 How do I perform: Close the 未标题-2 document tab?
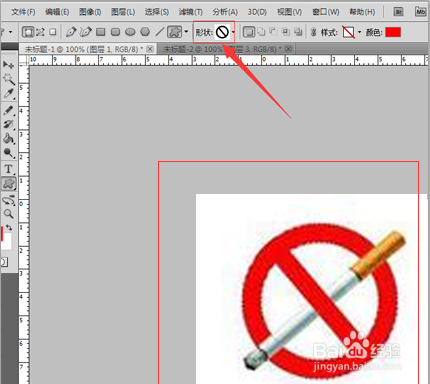(289, 49)
